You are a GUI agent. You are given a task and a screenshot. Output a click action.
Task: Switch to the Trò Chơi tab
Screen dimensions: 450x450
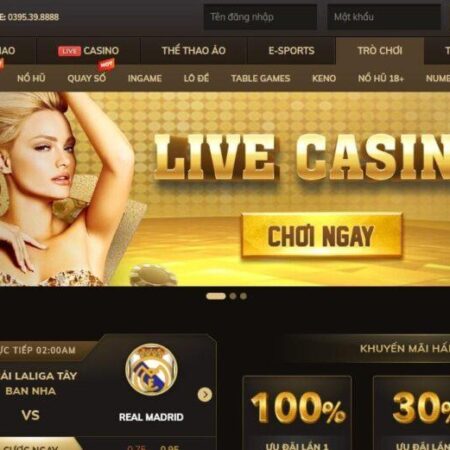[x=380, y=51]
